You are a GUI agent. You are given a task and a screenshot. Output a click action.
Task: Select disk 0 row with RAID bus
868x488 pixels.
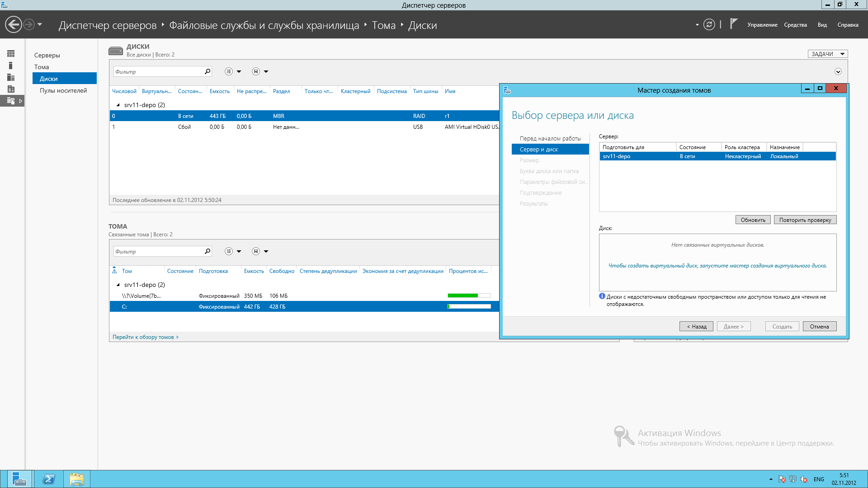coord(304,116)
